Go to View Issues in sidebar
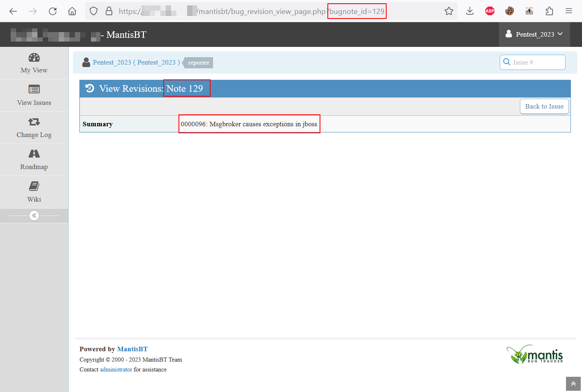Screen dimensions: 582x392 [34, 95]
